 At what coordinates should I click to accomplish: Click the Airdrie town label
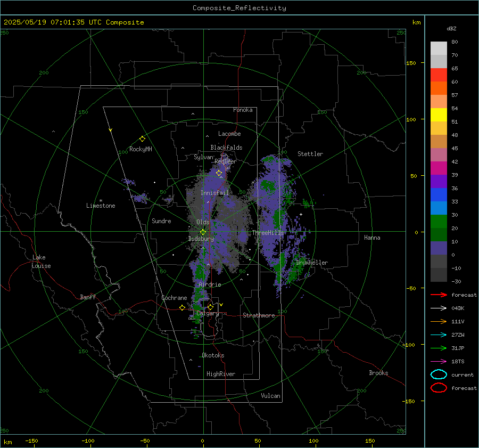coord(210,284)
